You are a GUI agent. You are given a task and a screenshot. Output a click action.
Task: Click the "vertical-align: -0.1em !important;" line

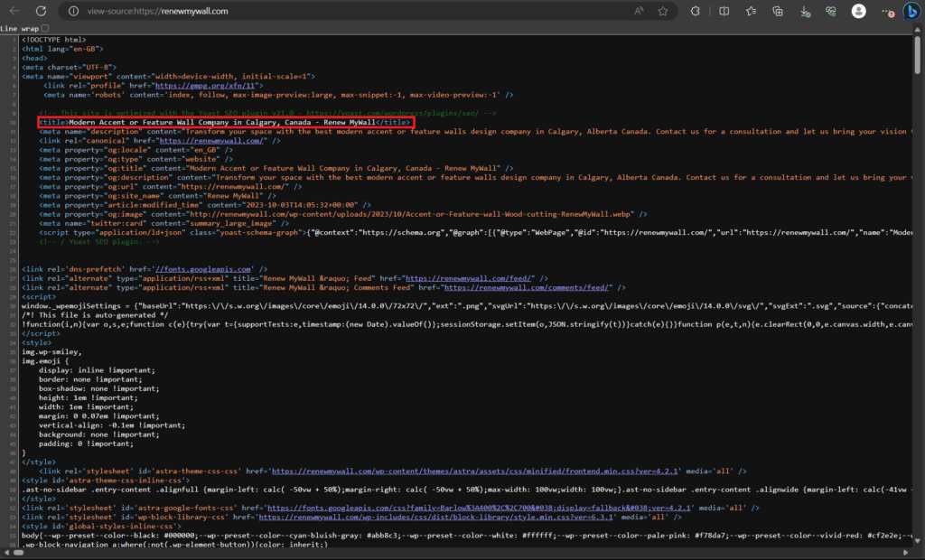pyautogui.click(x=112, y=425)
